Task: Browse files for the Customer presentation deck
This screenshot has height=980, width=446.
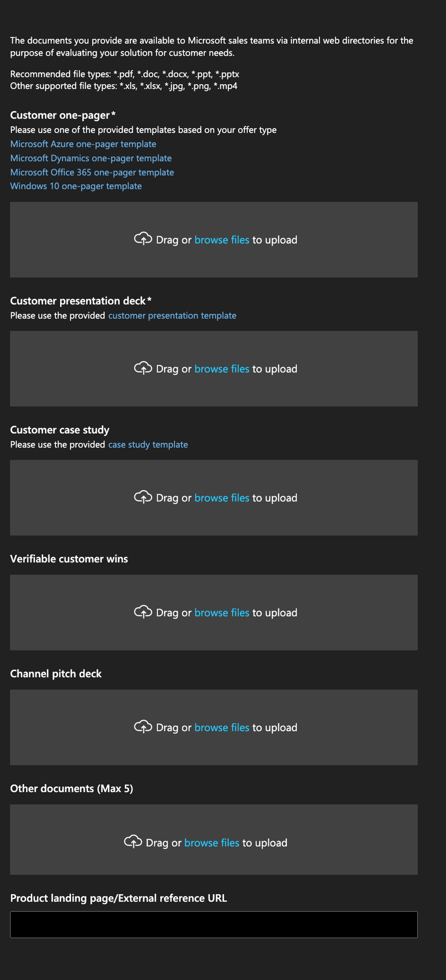Action: [x=222, y=369]
